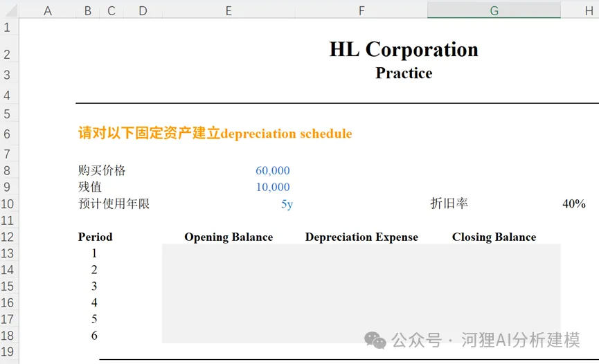The image size is (599, 364).
Task: Click the 残值 label
Action: point(90,187)
